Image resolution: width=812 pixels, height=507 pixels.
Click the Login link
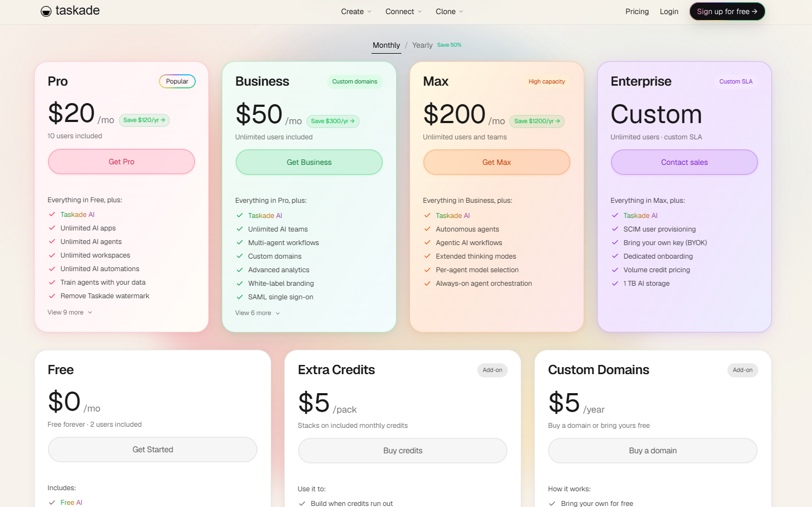coord(669,11)
